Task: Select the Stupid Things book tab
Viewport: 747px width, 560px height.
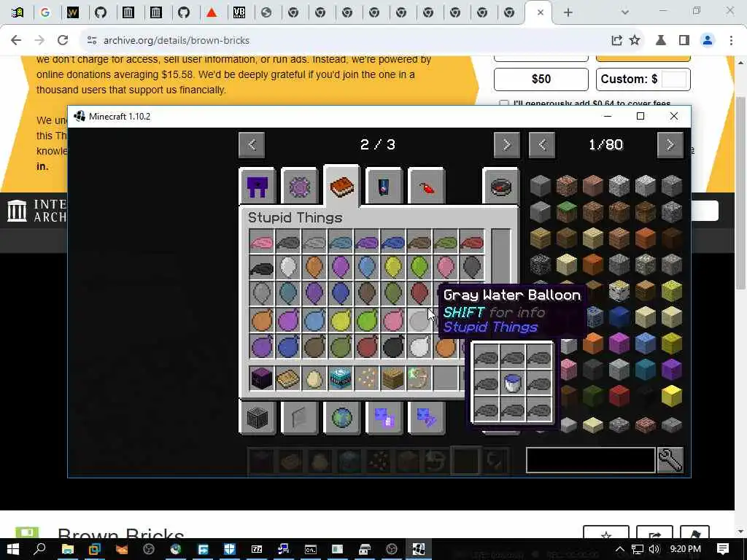Action: pos(341,186)
